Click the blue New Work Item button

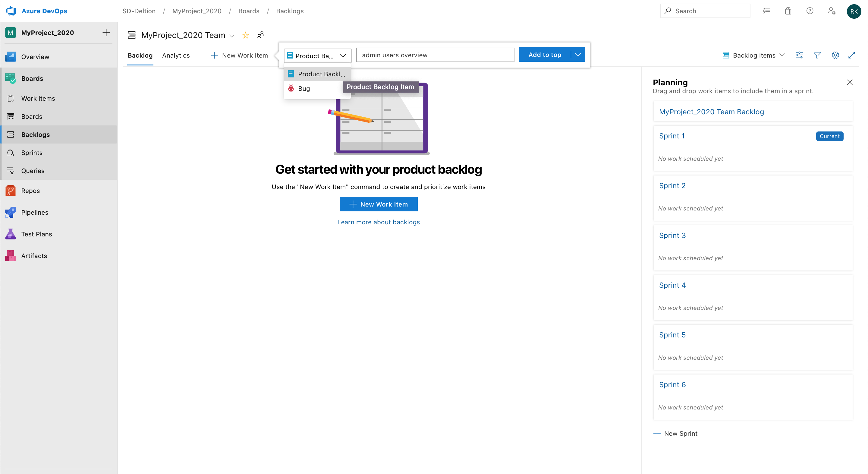click(x=379, y=204)
